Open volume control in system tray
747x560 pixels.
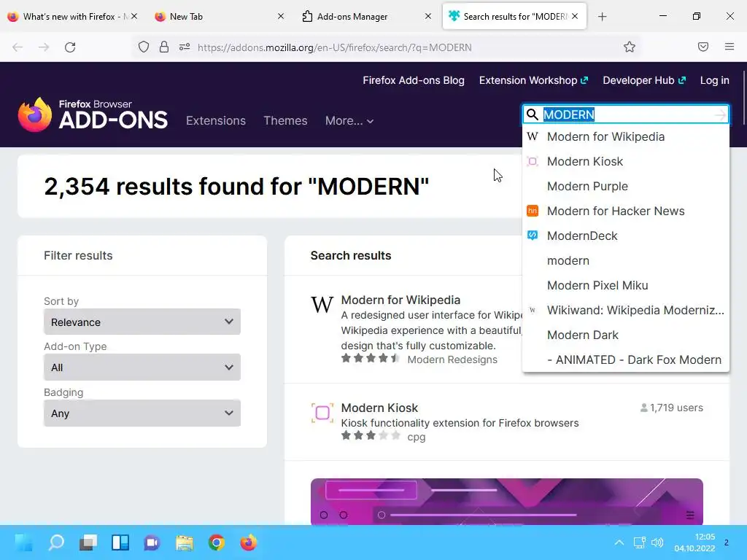[x=657, y=542]
